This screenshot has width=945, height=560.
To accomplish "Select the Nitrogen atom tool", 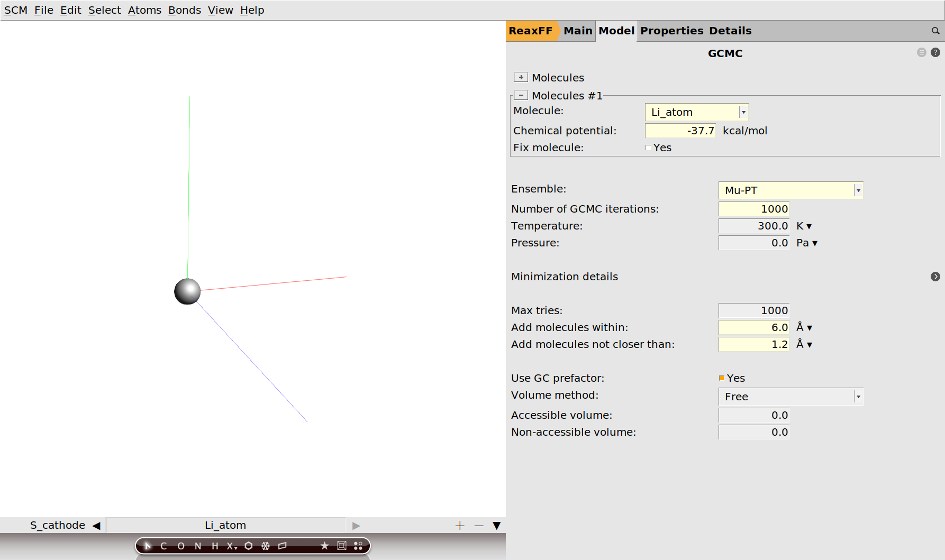I will (x=197, y=546).
